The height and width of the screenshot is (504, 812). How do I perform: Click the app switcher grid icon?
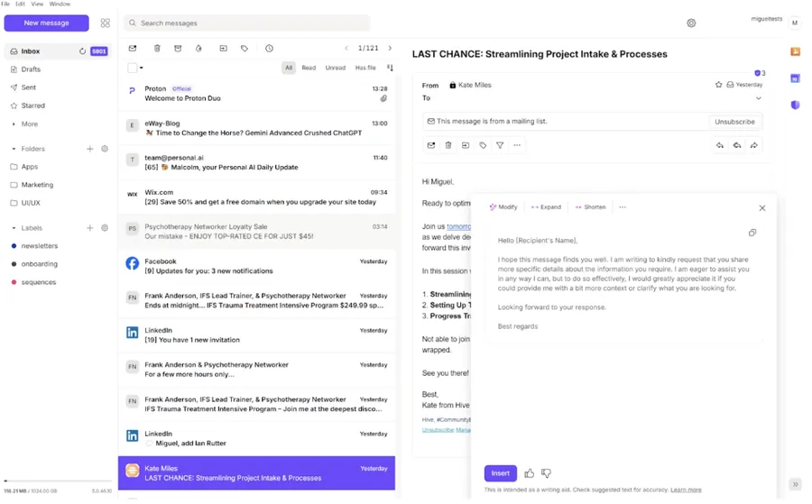pos(106,23)
